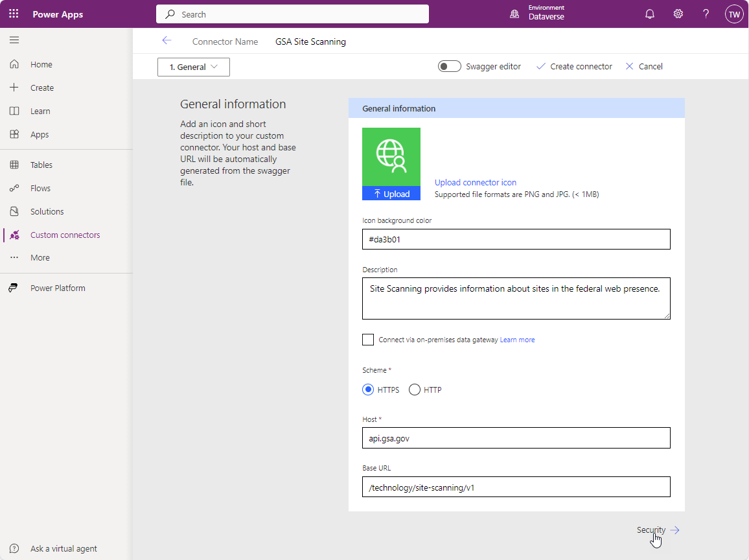The height and width of the screenshot is (560, 749).
Task: Click the Create plus icon
Action: click(x=14, y=87)
